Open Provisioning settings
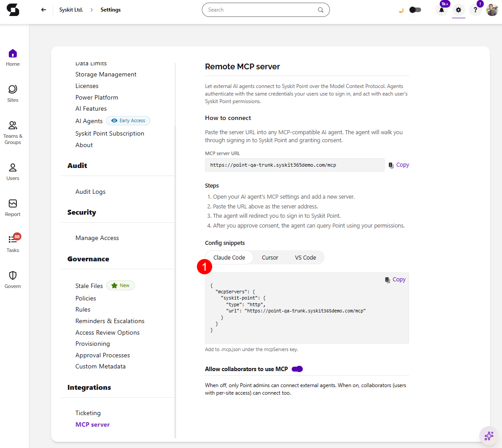502x448 pixels. coord(92,344)
